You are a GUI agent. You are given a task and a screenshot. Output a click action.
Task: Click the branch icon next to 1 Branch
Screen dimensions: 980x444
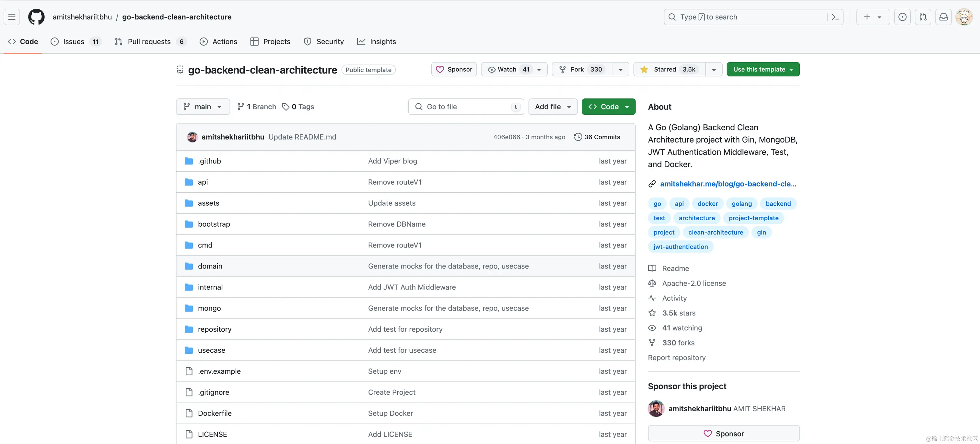pyautogui.click(x=240, y=107)
